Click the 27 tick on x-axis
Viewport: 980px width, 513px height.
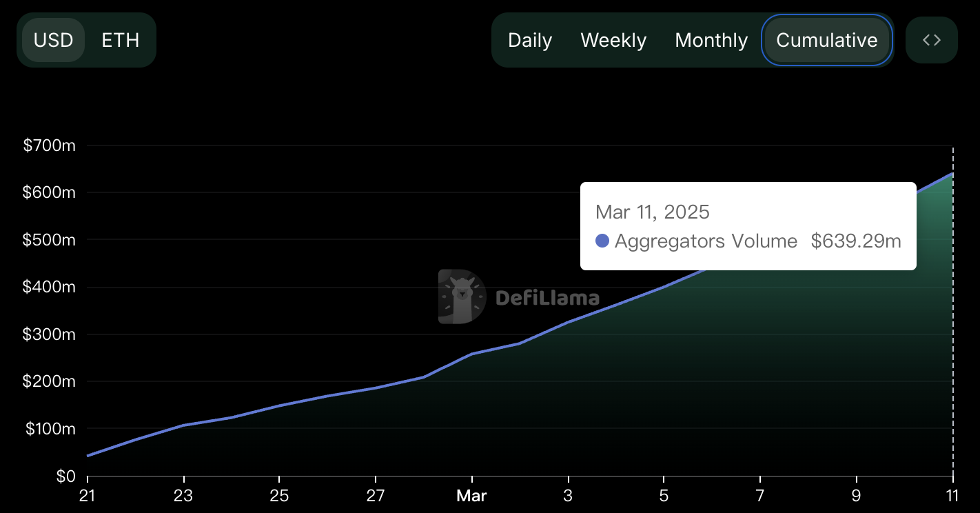pyautogui.click(x=375, y=495)
